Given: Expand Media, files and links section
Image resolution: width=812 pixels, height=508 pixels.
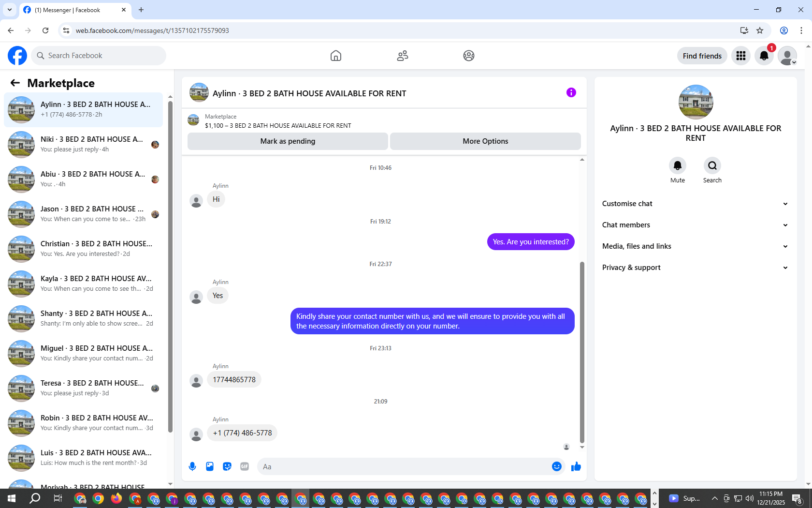Looking at the screenshot, I should coord(696,246).
